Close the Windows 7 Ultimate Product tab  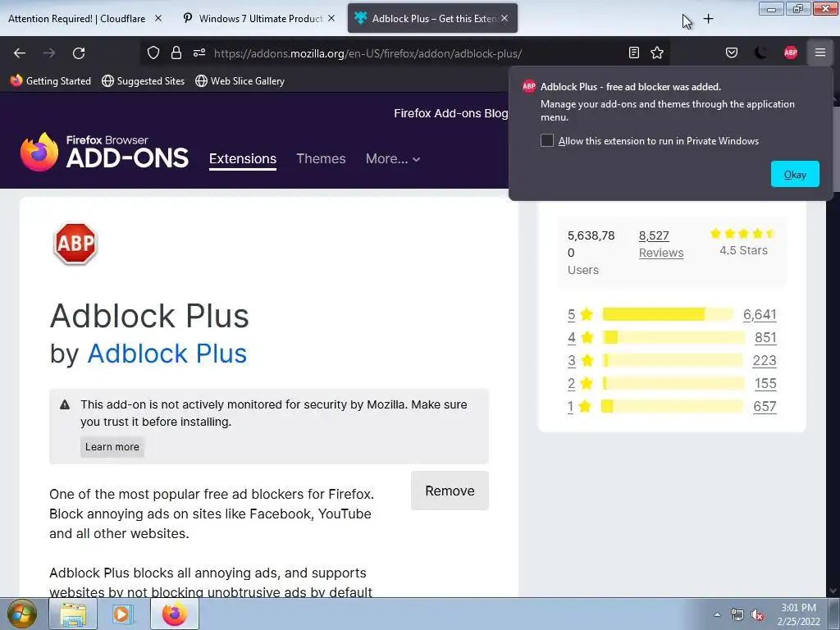pyautogui.click(x=331, y=18)
